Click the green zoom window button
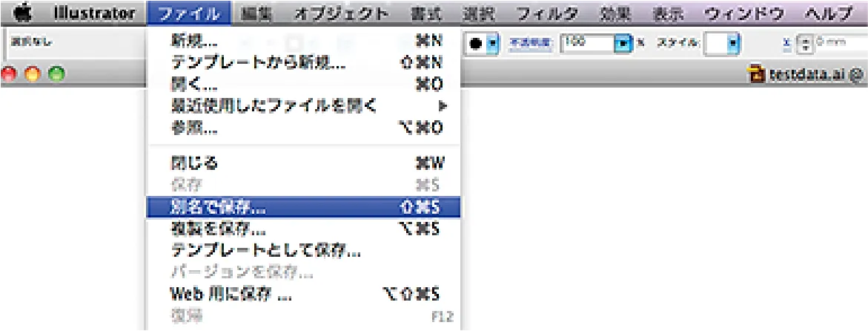868x331 pixels. (x=56, y=73)
